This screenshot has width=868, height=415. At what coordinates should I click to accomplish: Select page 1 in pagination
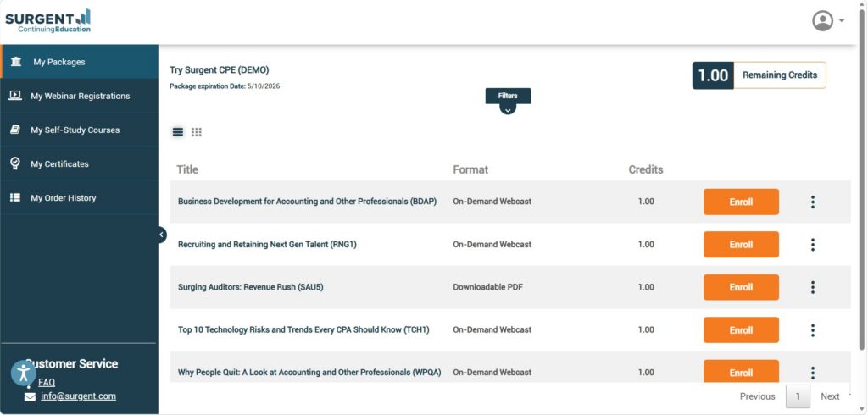point(798,396)
